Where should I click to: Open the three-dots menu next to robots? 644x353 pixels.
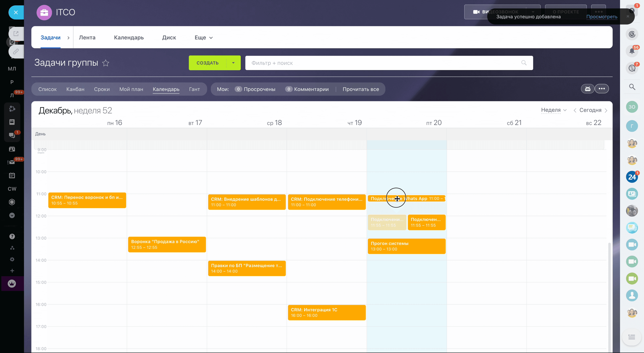coord(602,89)
